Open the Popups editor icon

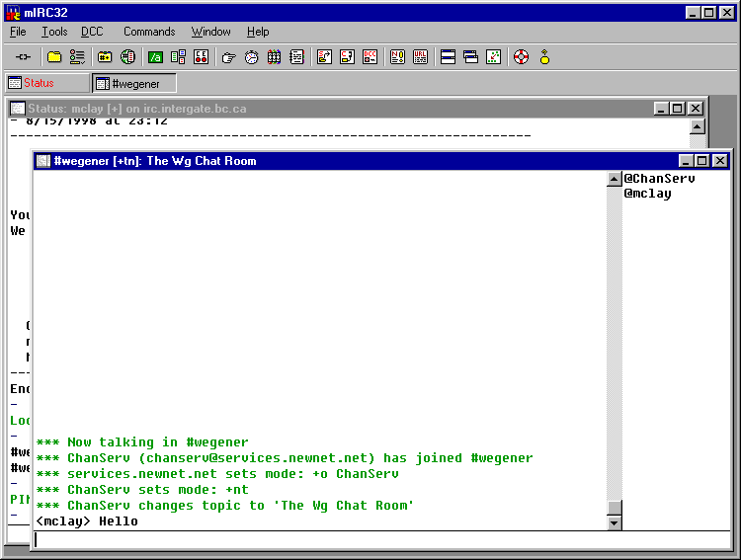[x=178, y=57]
